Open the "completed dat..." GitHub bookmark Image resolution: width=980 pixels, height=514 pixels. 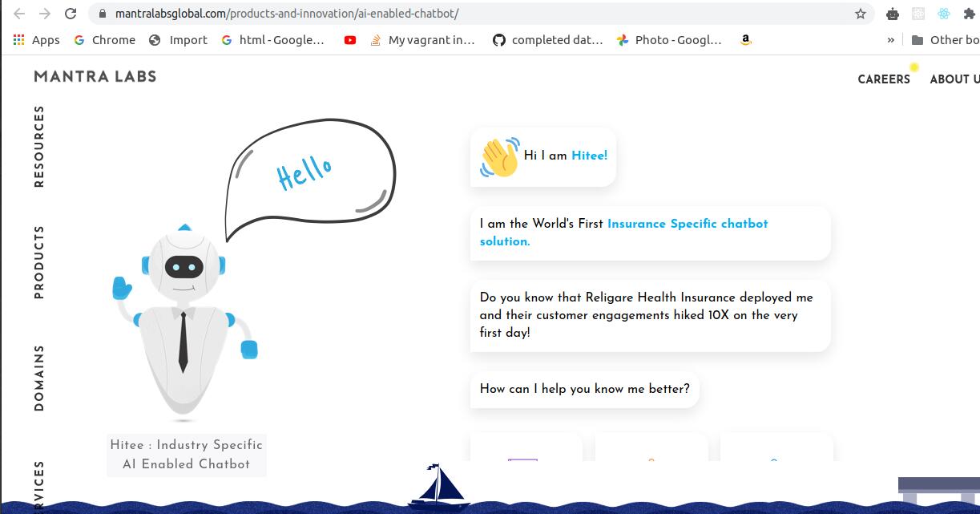click(x=547, y=40)
